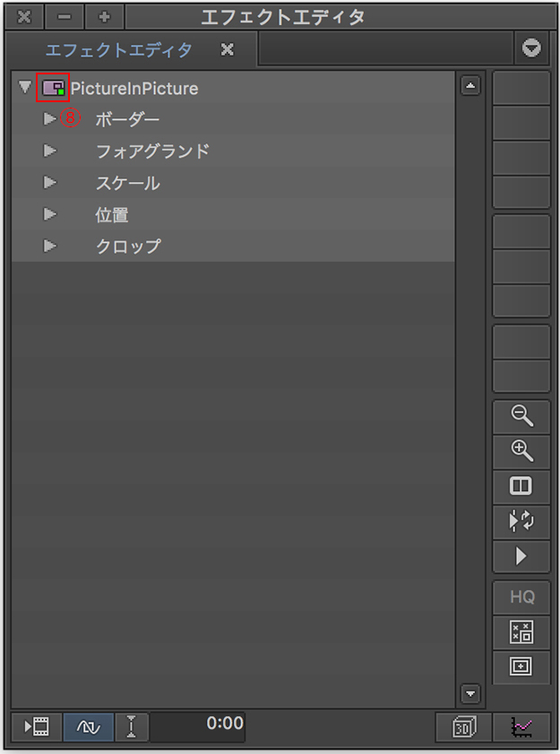Screen dimensions: 560x754
Task: Expand the クロップ parameter group
Action: point(50,246)
